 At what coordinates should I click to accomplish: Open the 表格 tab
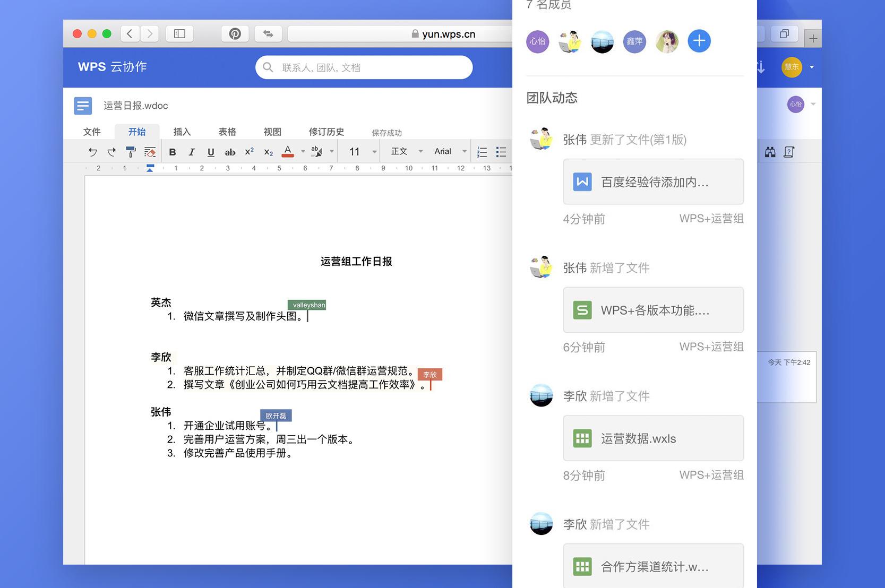(227, 132)
